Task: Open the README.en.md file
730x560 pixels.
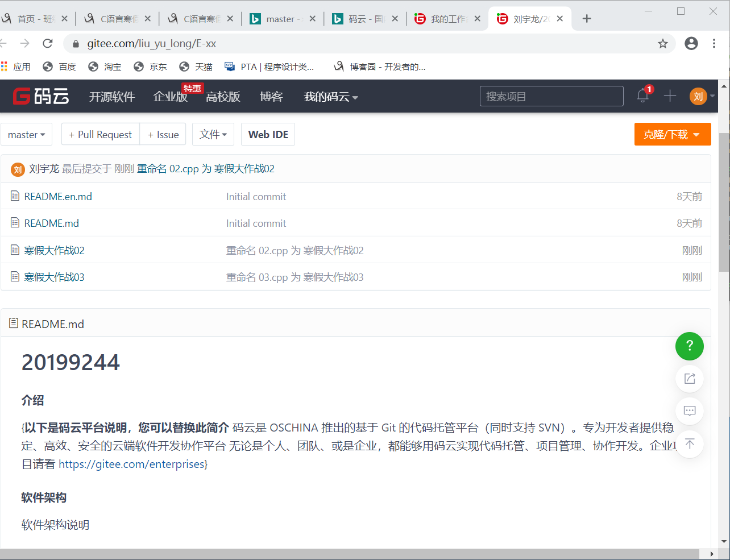Action: [58, 196]
